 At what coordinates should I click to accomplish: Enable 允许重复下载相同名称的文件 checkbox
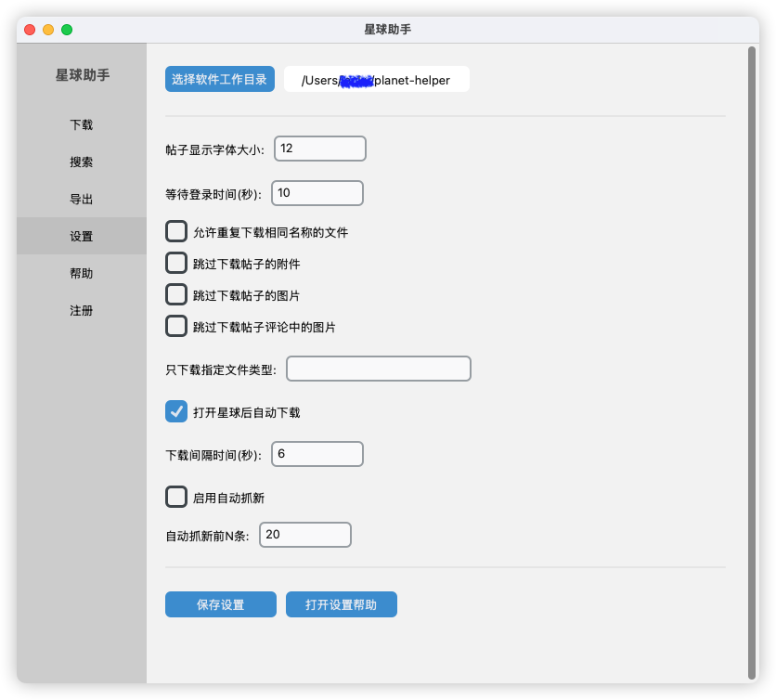point(176,231)
